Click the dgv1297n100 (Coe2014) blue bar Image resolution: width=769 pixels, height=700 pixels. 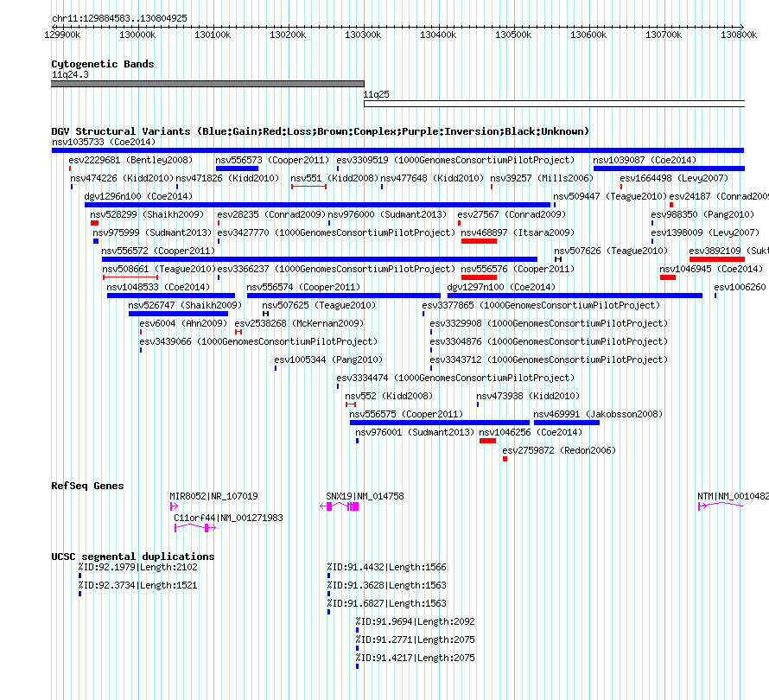[x=575, y=296]
